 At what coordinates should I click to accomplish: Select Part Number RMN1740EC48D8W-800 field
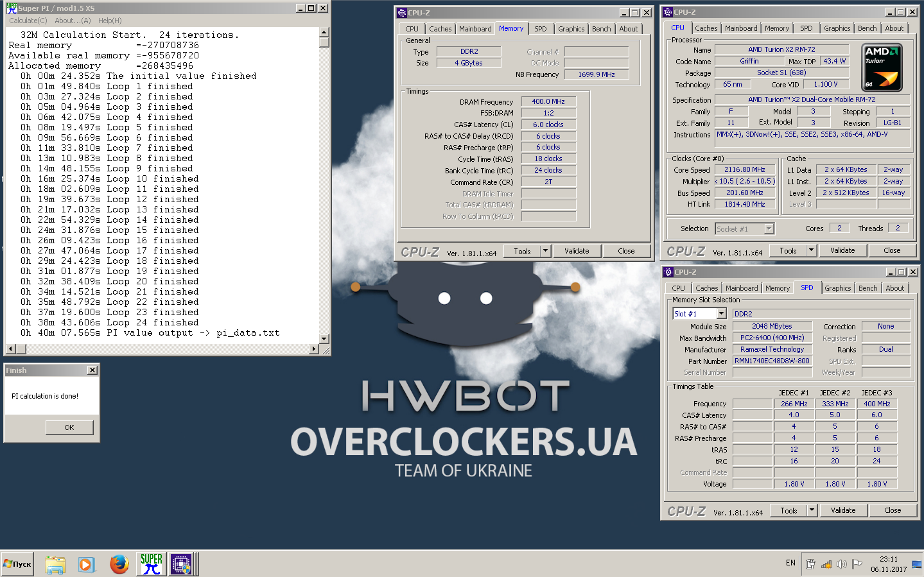(772, 361)
